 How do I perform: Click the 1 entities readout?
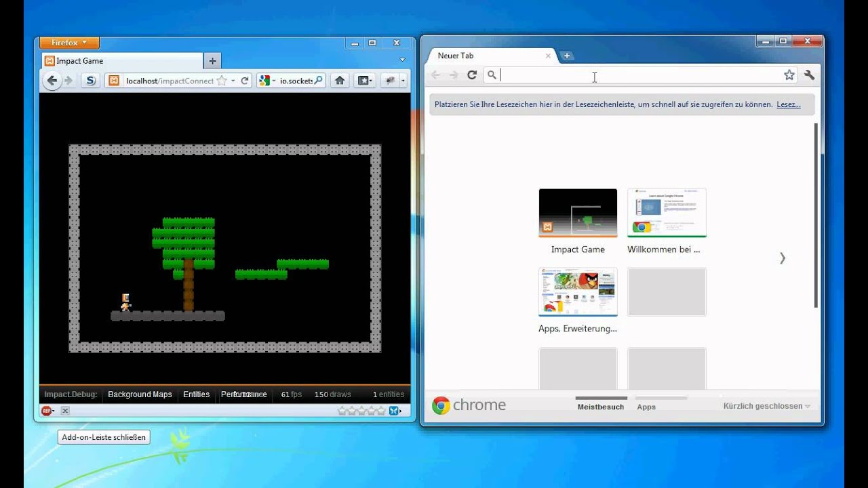(389, 394)
